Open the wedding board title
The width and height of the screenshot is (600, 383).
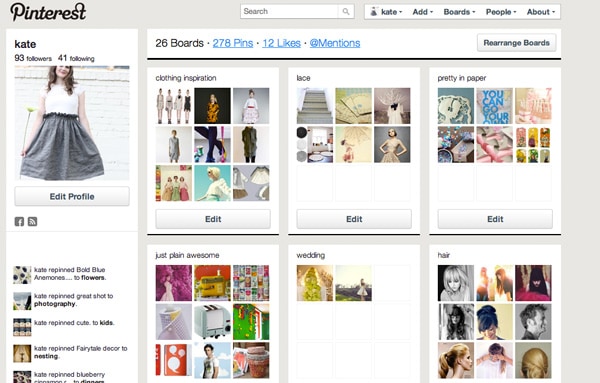click(x=311, y=255)
